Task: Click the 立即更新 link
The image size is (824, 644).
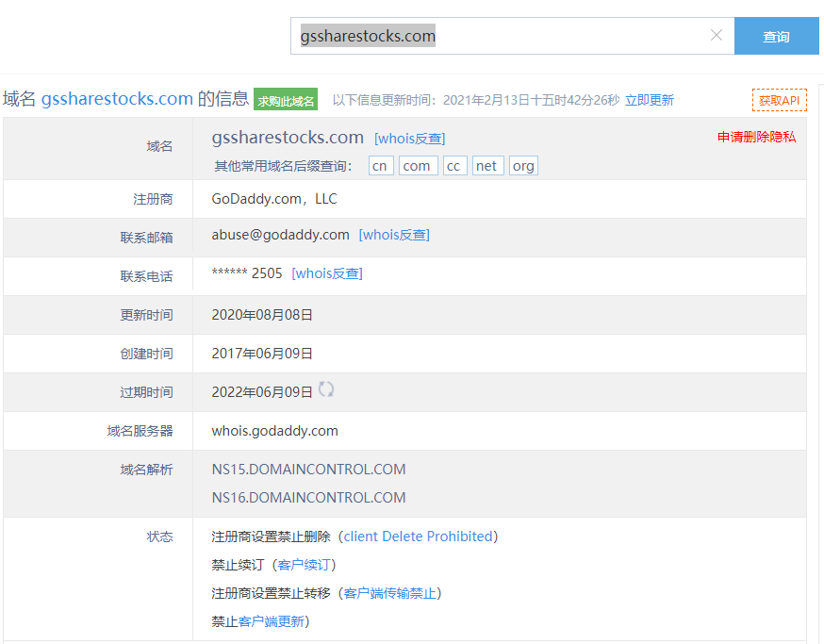Action: pos(649,100)
